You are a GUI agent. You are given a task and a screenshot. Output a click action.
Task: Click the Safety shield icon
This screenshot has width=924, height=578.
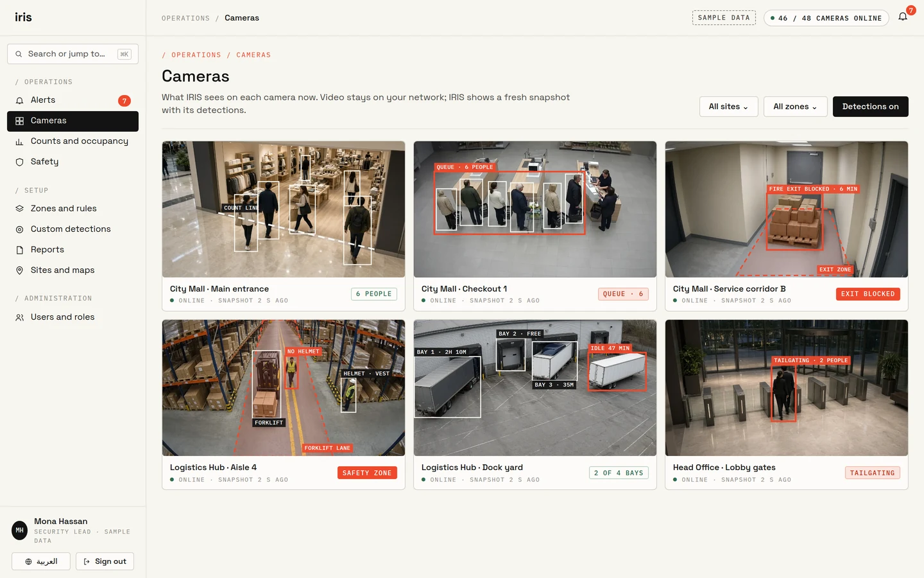coord(19,162)
